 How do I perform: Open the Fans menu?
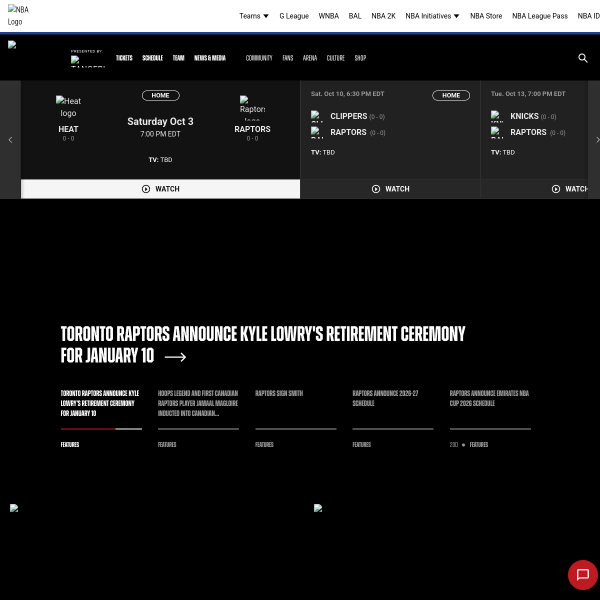coord(288,58)
